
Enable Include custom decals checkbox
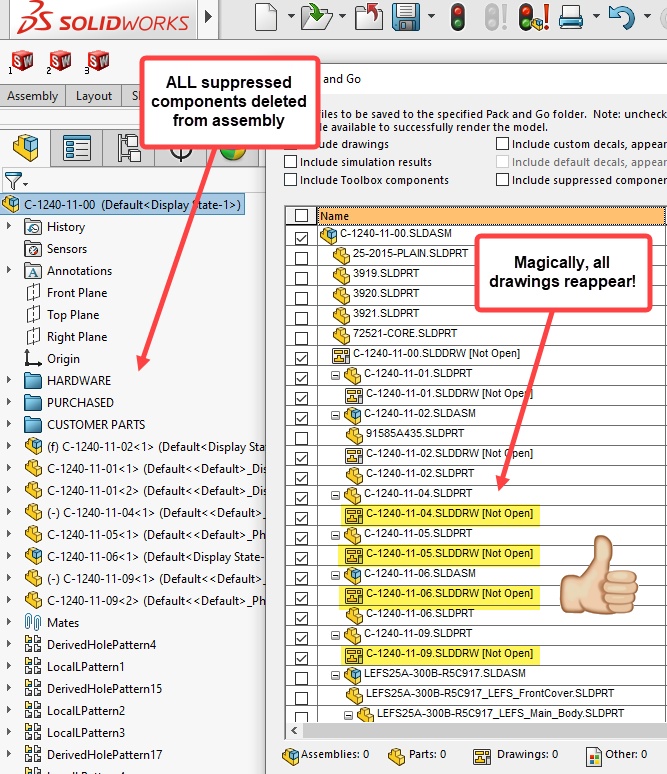[x=502, y=144]
